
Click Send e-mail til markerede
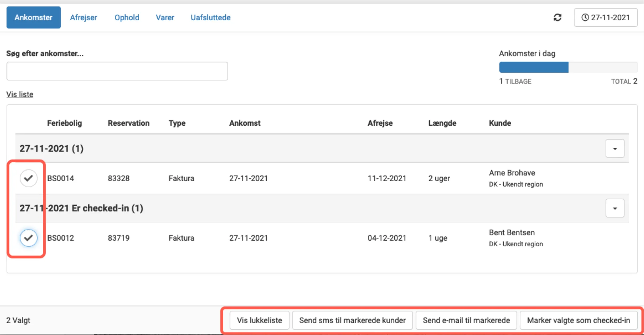pos(466,320)
